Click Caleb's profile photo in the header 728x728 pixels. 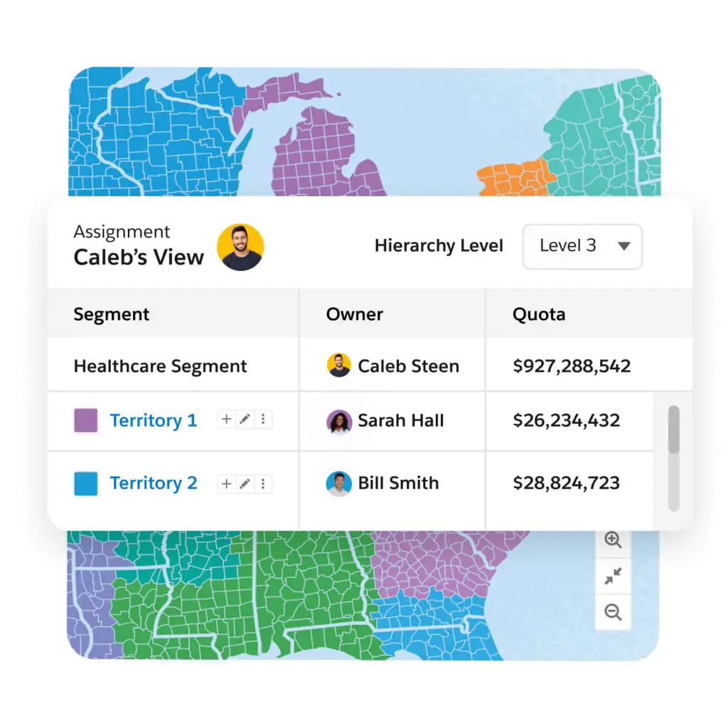tap(240, 247)
